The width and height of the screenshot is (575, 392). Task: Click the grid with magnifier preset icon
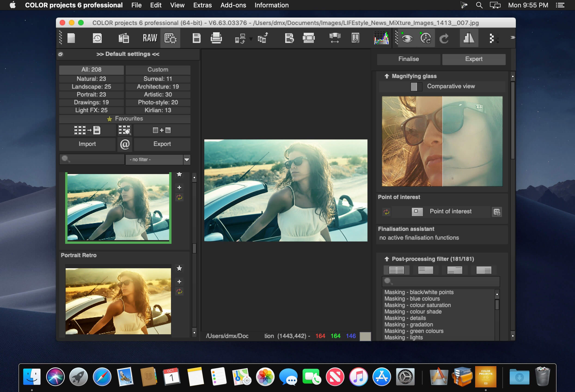[124, 130]
